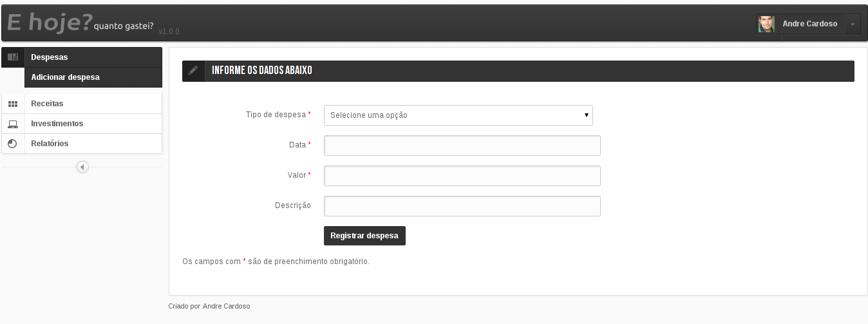Click the Despesas book icon in sidebar
868x324 pixels.
pyautogui.click(x=12, y=57)
